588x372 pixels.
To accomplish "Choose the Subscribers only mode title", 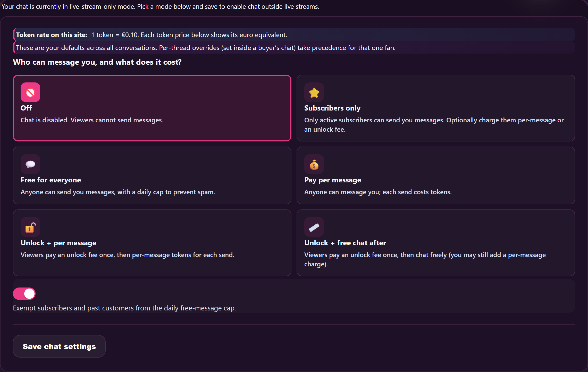I will (332, 108).
